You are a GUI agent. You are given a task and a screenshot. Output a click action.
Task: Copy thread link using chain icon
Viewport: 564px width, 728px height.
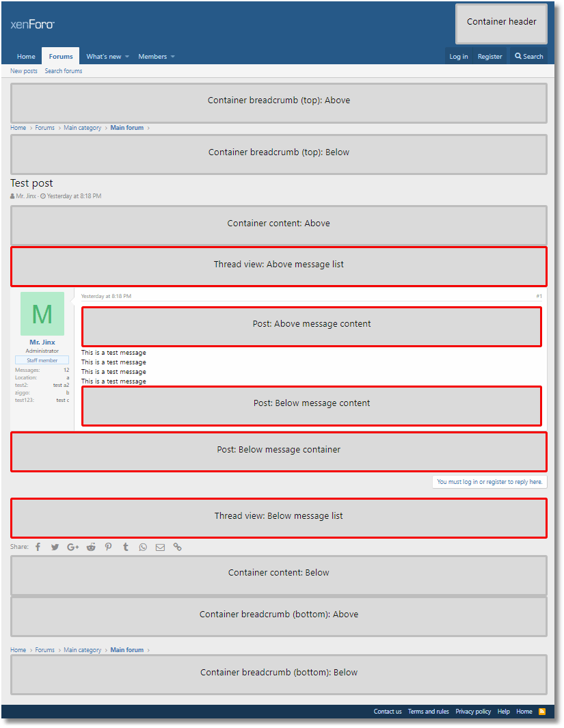point(178,547)
